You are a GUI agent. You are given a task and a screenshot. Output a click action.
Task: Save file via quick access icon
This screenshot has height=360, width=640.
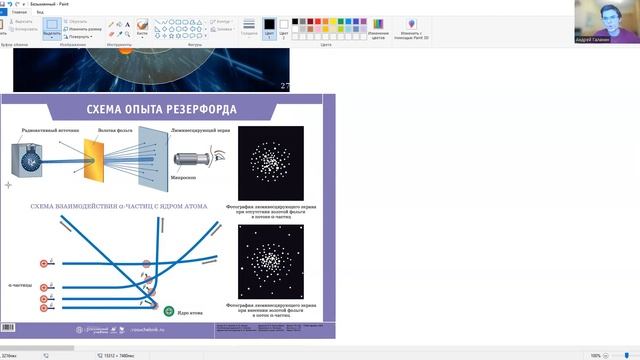tap(2, 4)
